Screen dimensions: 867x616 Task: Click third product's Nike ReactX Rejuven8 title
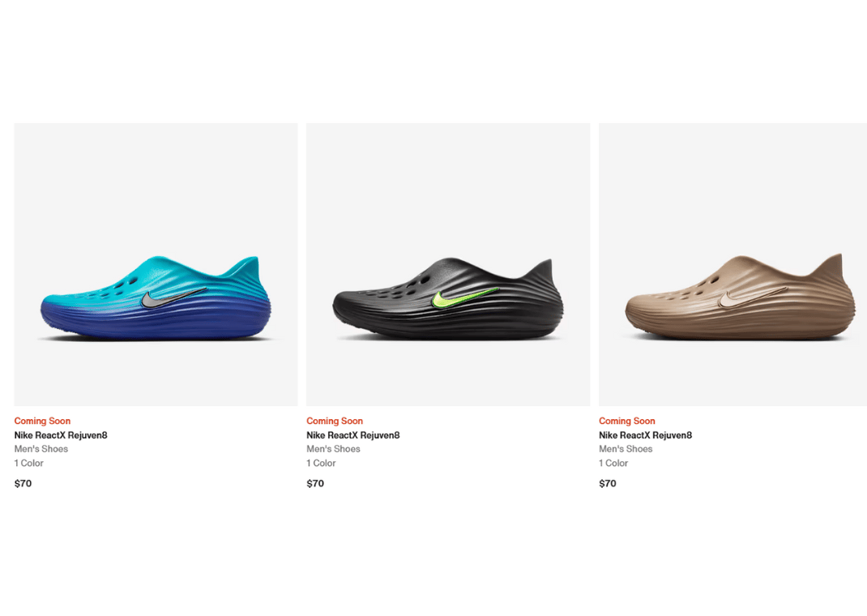645,435
